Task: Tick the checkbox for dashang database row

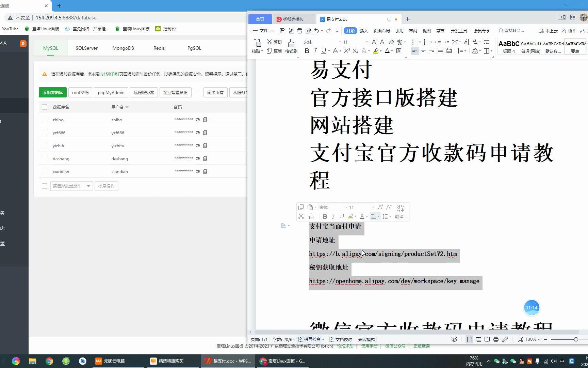Action: pos(45,158)
